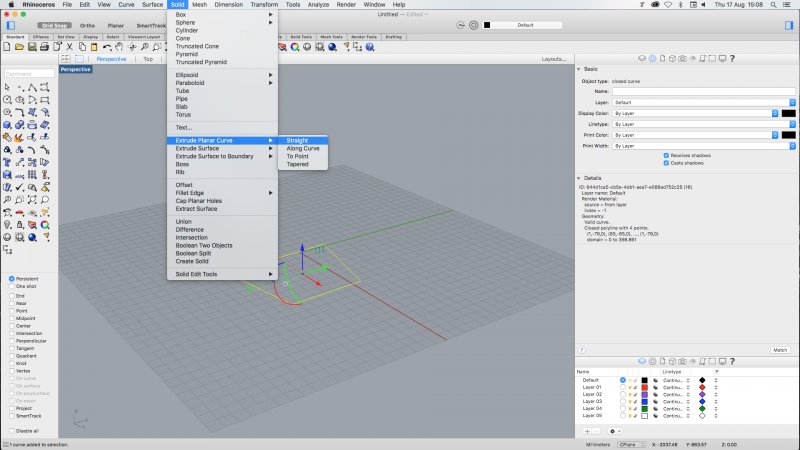
Task: Check the Disable all osnap checkbox
Action: [11, 431]
